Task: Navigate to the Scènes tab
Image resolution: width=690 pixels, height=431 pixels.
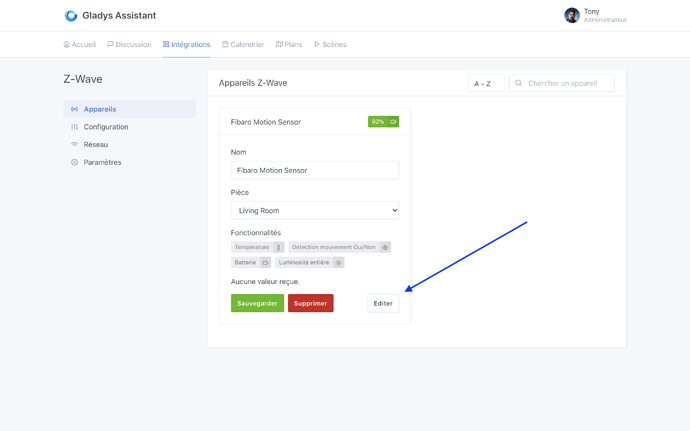Action: click(x=330, y=44)
